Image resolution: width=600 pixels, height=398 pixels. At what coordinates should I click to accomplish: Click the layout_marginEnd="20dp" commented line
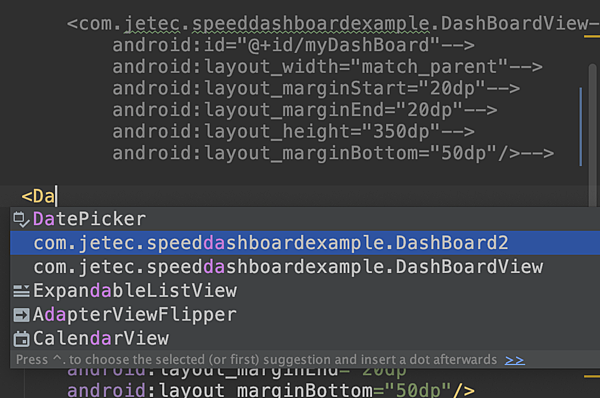pyautogui.click(x=305, y=110)
